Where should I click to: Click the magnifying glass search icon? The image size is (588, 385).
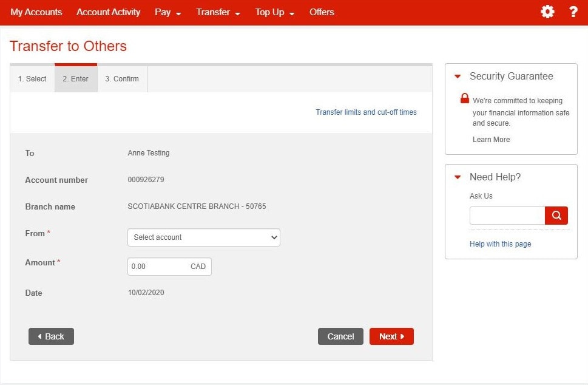(556, 215)
